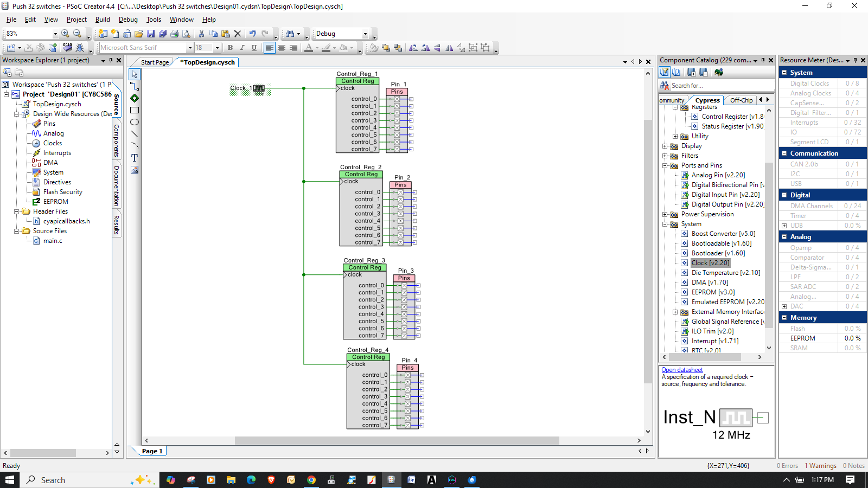Screen dimensions: 868x488
Task: Choose the rectangle drawing tool
Action: (135, 110)
